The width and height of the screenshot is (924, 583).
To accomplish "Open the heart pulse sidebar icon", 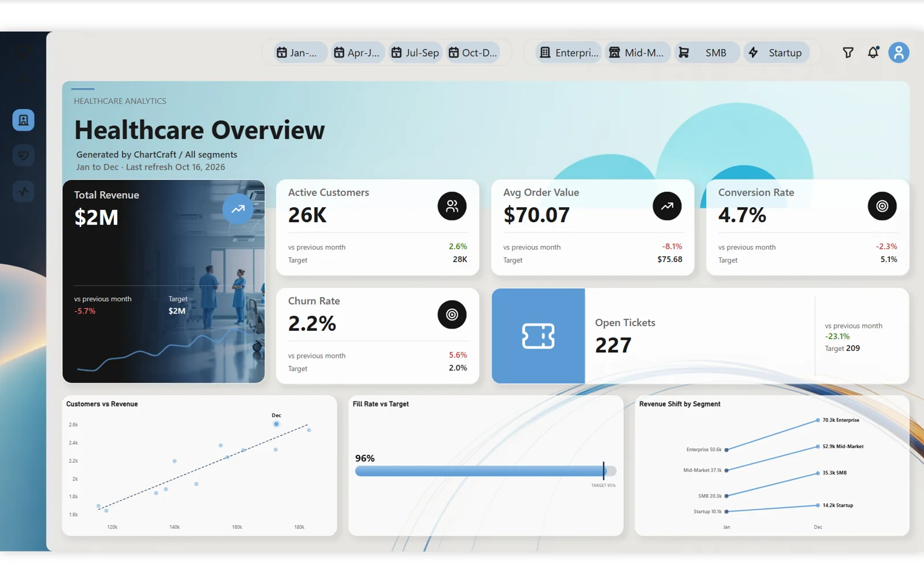I will click(23, 155).
